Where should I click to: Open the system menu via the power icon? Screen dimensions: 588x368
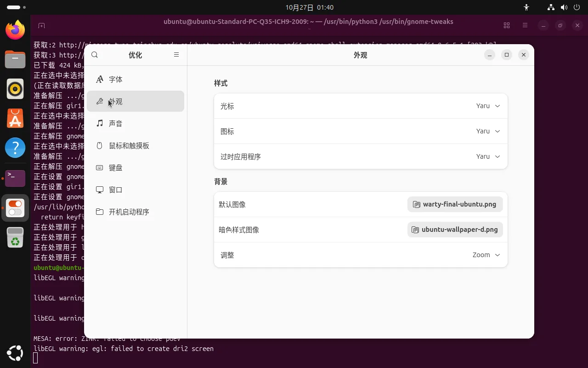point(577,7)
